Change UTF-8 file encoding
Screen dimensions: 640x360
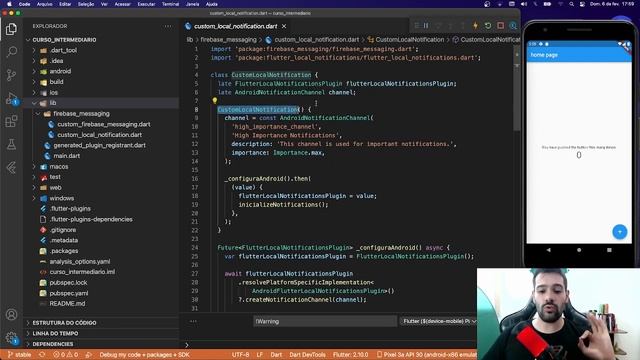pos(240,355)
